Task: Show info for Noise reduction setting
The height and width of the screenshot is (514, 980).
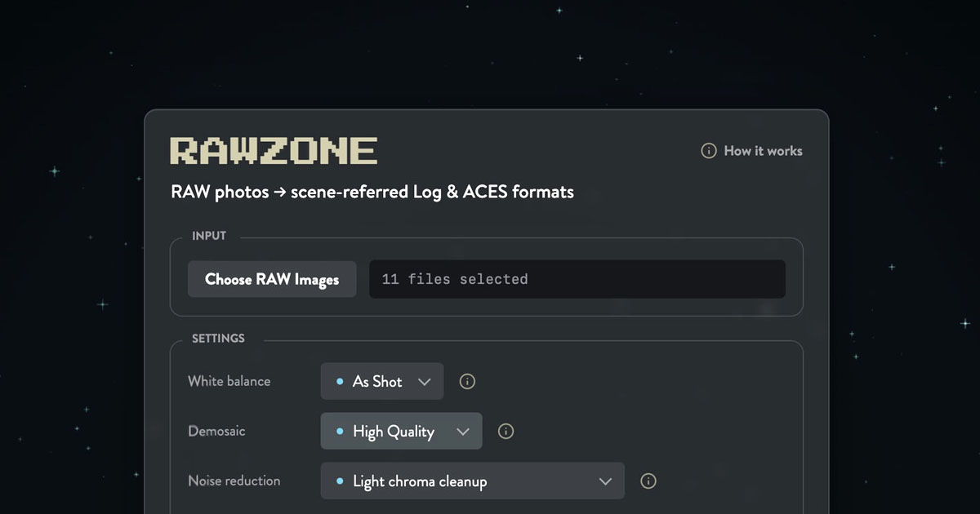Action: (x=648, y=481)
